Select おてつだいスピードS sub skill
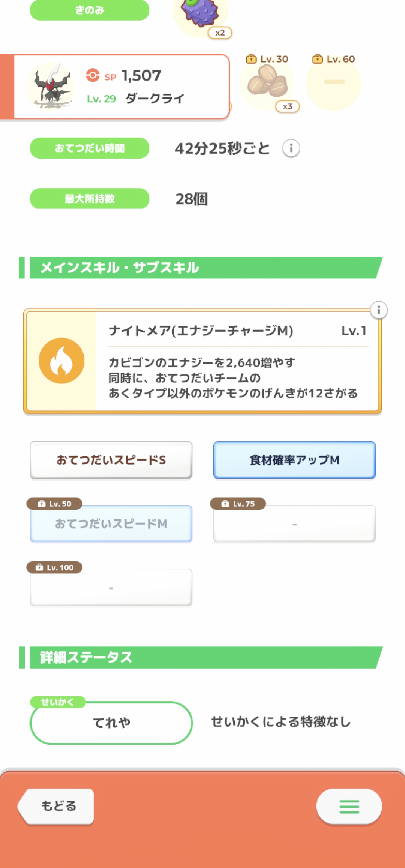Image resolution: width=405 pixels, height=868 pixels. point(111,460)
